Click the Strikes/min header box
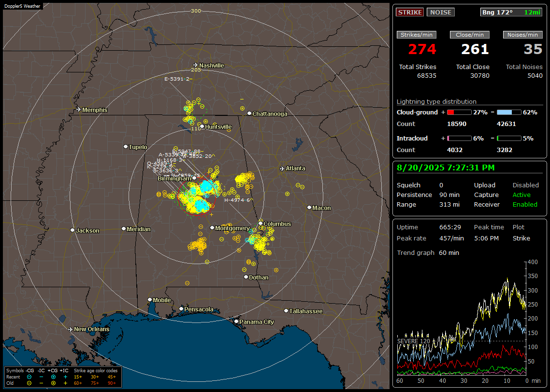This screenshot has height=392, width=550. coord(417,35)
